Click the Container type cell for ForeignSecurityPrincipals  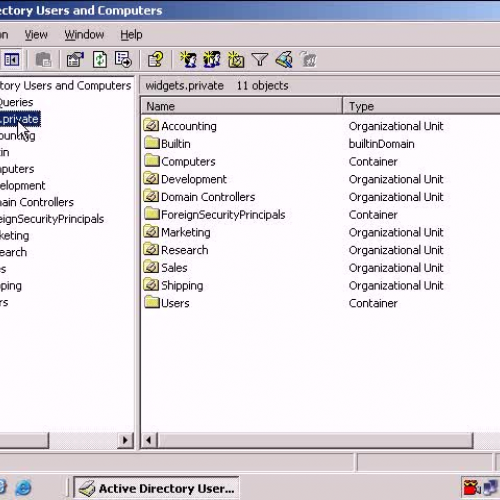coord(373,215)
